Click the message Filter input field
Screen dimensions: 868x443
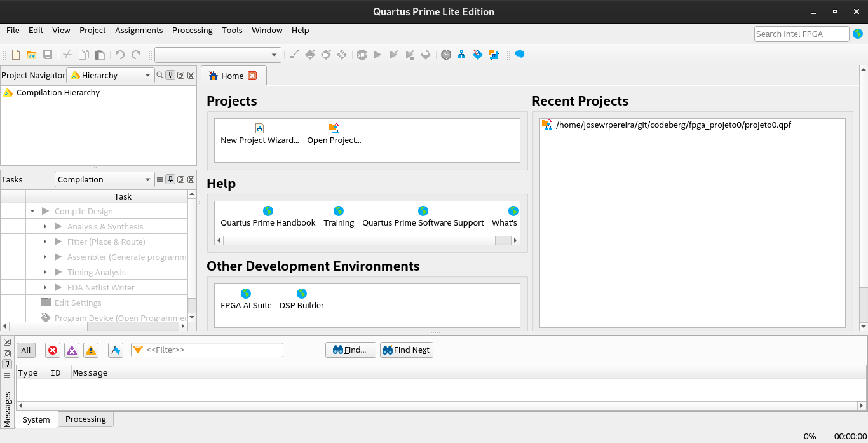(x=213, y=350)
